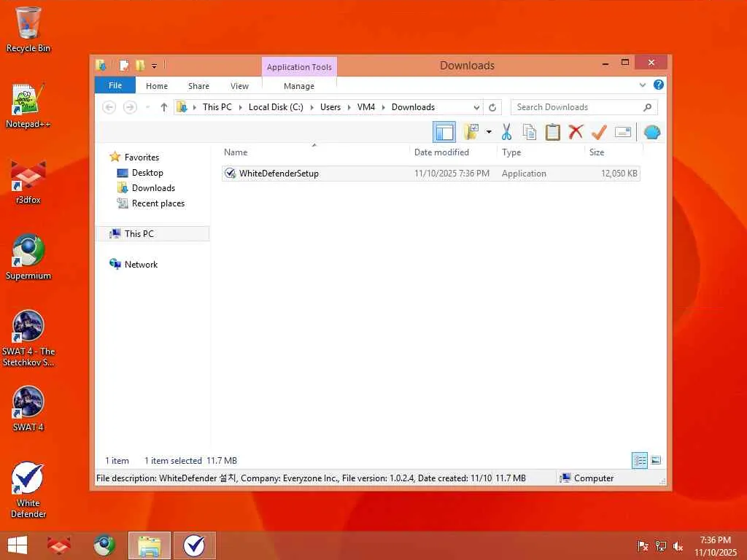Sort by Date modified column header
Viewport: 747px width, 560px height.
(441, 152)
